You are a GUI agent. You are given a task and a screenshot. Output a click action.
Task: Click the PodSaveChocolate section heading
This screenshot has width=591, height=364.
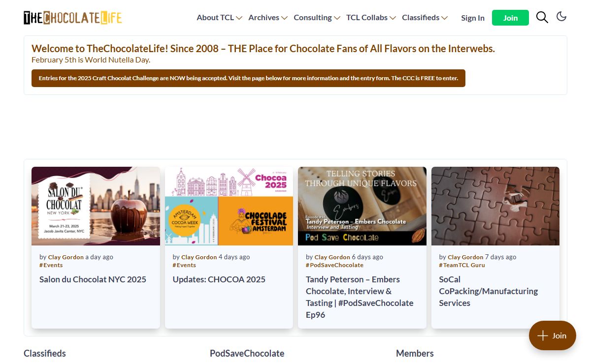[x=247, y=353]
